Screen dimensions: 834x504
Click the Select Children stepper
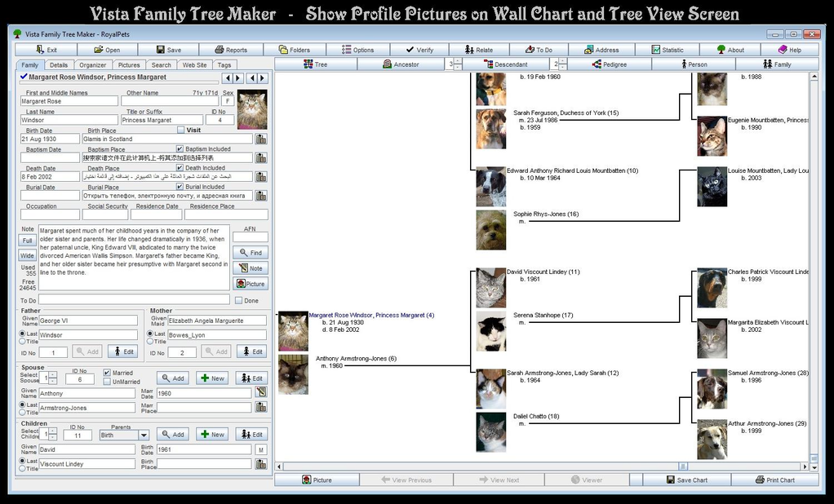coord(53,435)
